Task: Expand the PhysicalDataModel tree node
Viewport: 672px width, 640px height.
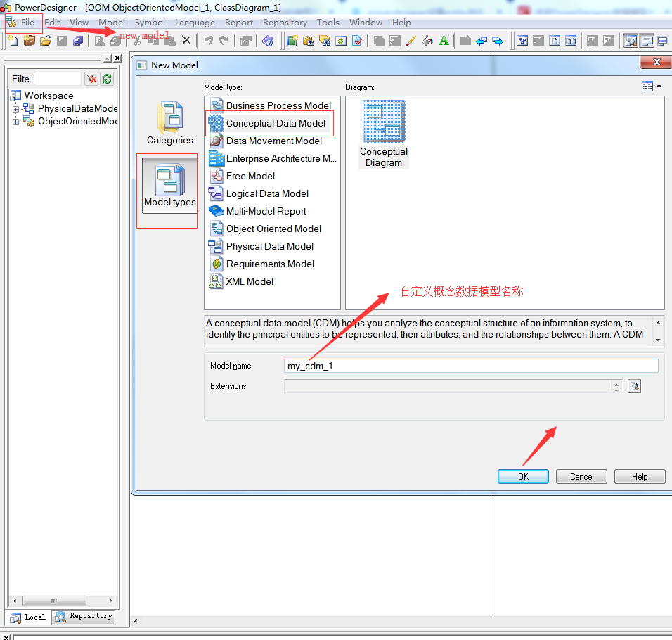Action: [x=15, y=109]
